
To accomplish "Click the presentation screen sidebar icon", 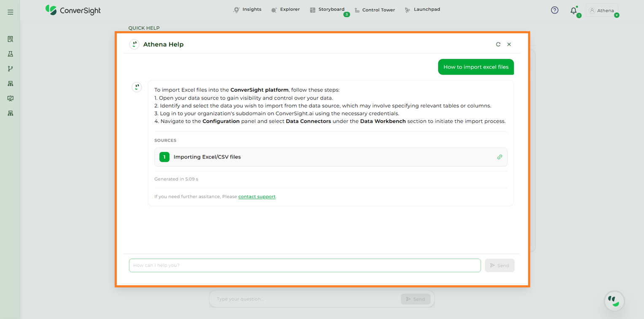I will point(11,98).
